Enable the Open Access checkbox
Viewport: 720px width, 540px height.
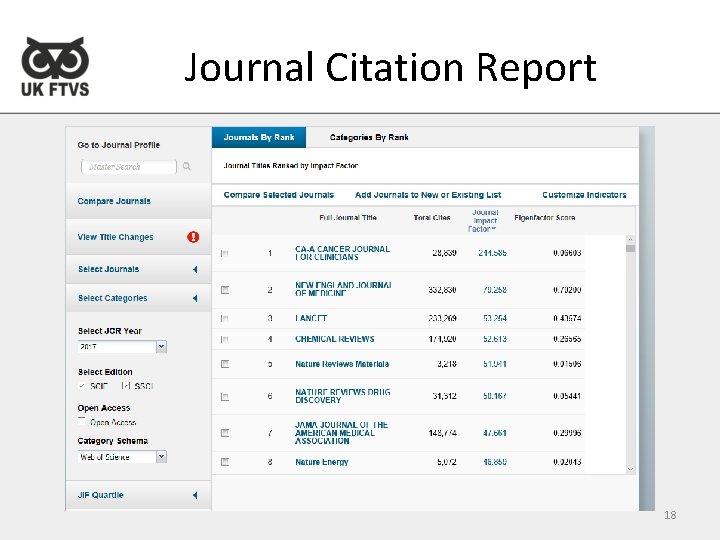click(x=82, y=421)
